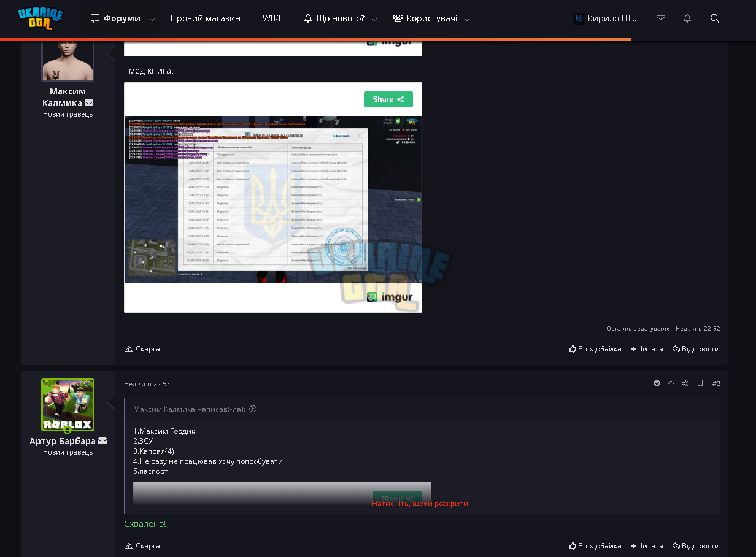
Task: Jump to quoted post via arrow icon after написав(-ла):
Action: pyautogui.click(x=252, y=409)
